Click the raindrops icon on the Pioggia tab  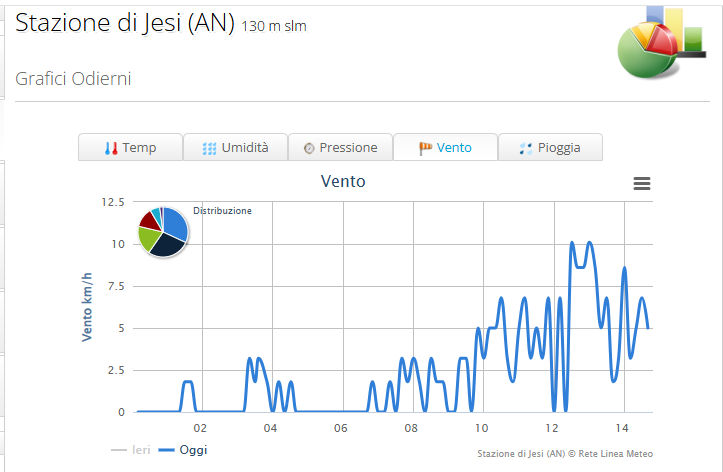[525, 148]
